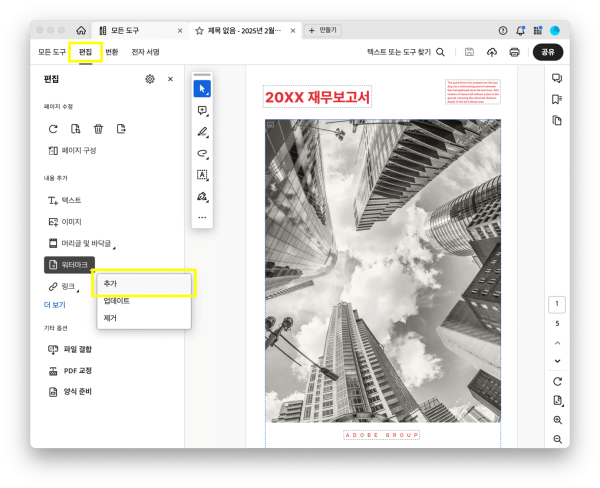Open 페이지 구성 organize pages
This screenshot has height=488, width=600.
pos(72,150)
